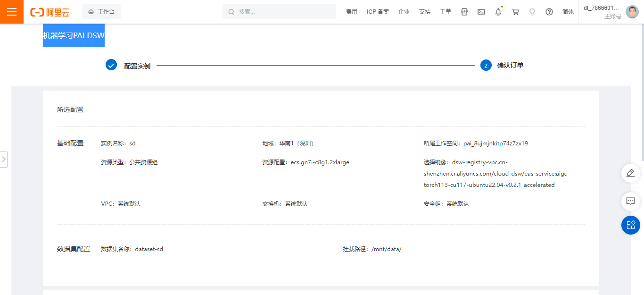Click VPC：系统默认 text
This screenshot has height=295, width=644.
tap(121, 204)
